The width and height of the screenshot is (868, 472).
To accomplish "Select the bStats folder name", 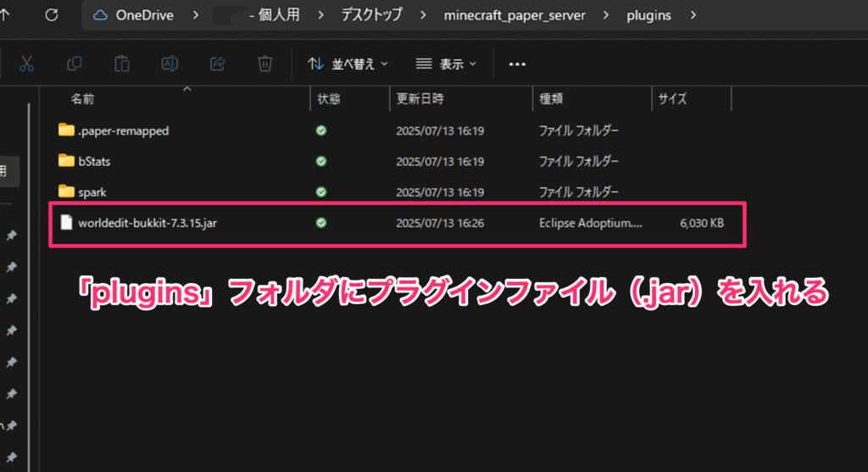I will click(x=94, y=162).
